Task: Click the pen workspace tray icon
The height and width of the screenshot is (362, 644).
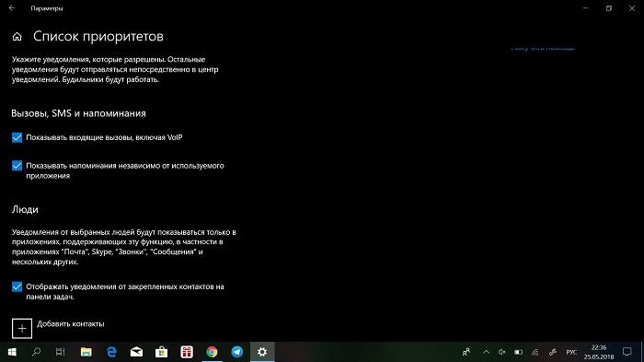Action: coord(553,352)
